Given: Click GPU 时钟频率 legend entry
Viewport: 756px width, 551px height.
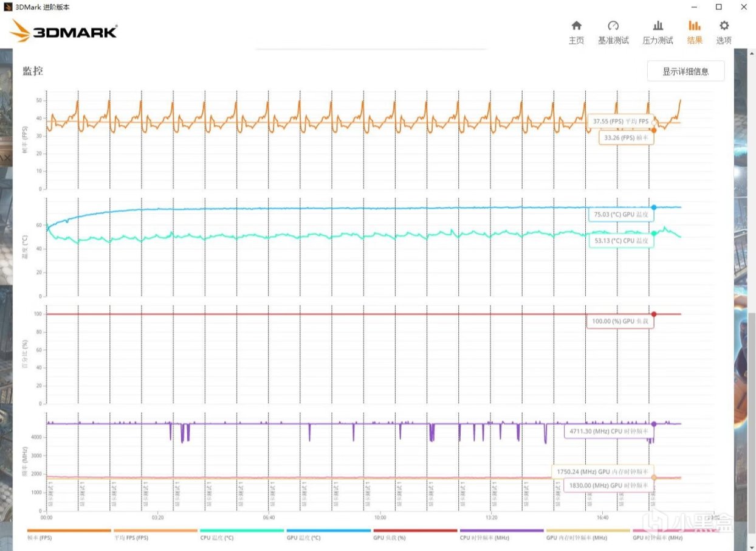Looking at the screenshot, I should point(675,534).
